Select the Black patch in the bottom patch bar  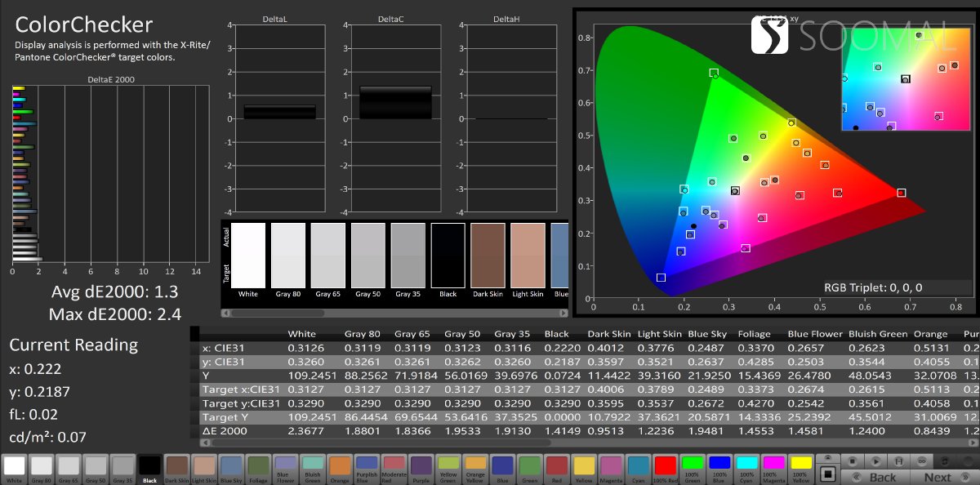149,465
